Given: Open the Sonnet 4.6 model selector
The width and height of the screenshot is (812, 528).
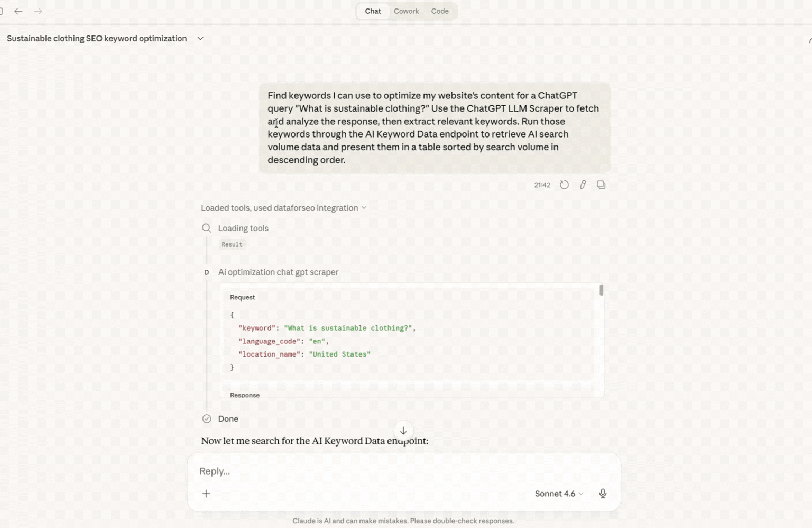Looking at the screenshot, I should (x=559, y=494).
